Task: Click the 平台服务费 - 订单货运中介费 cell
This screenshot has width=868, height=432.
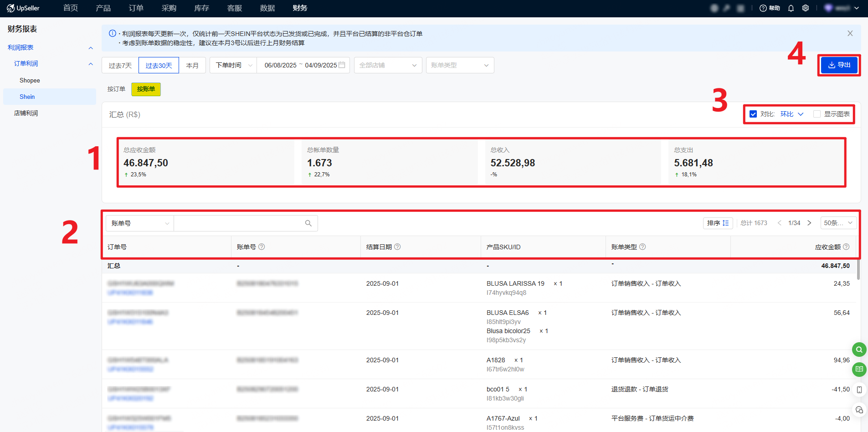Action: click(x=652, y=418)
